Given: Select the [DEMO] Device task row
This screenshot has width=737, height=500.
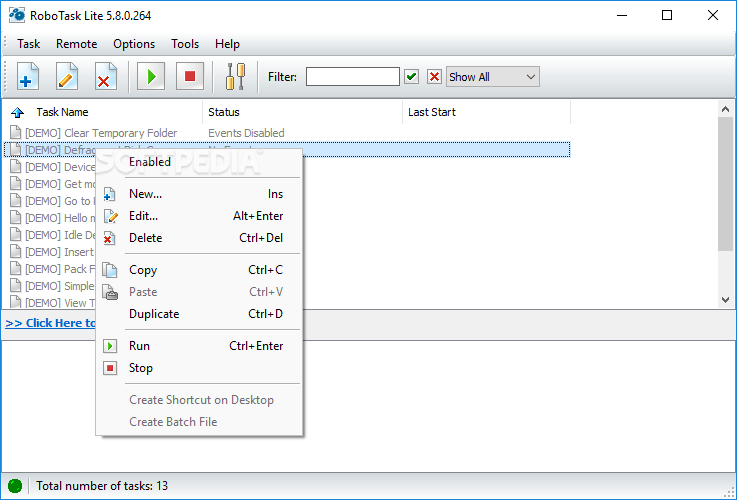Looking at the screenshot, I should click(x=53, y=167).
